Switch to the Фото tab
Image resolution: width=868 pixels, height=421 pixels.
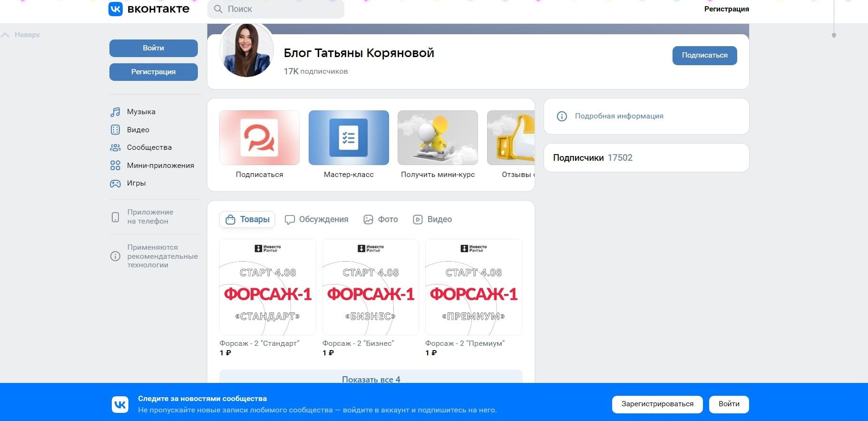(380, 219)
